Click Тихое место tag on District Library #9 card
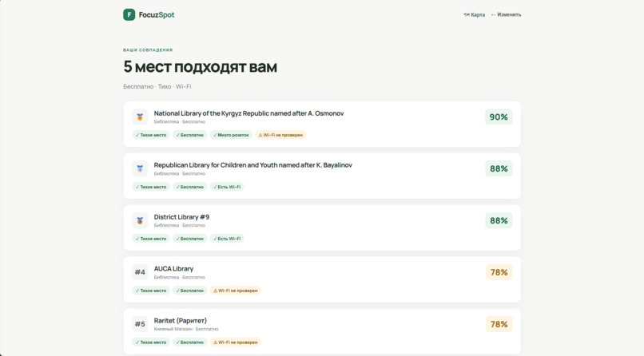The width and height of the screenshot is (644, 356). pos(151,239)
